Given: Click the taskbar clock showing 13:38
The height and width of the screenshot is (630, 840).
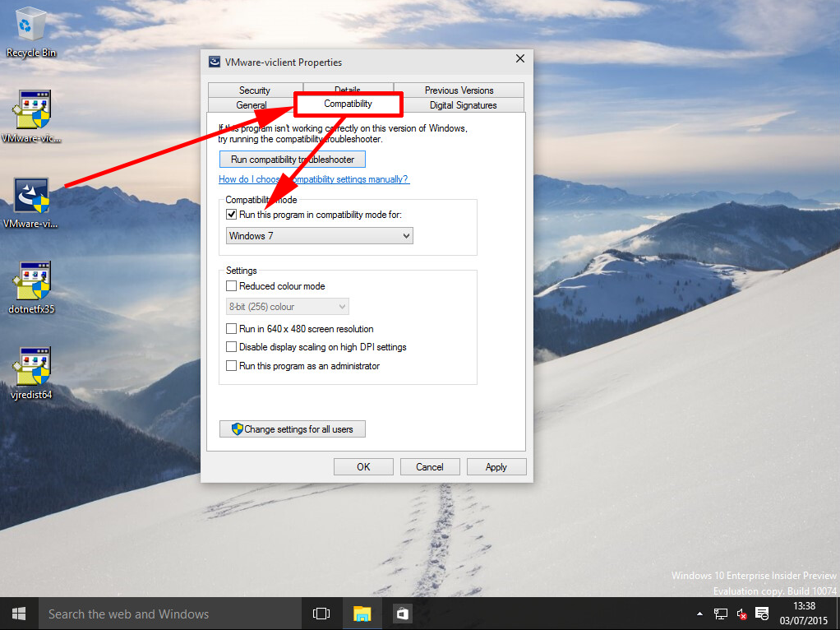Looking at the screenshot, I should click(804, 614).
